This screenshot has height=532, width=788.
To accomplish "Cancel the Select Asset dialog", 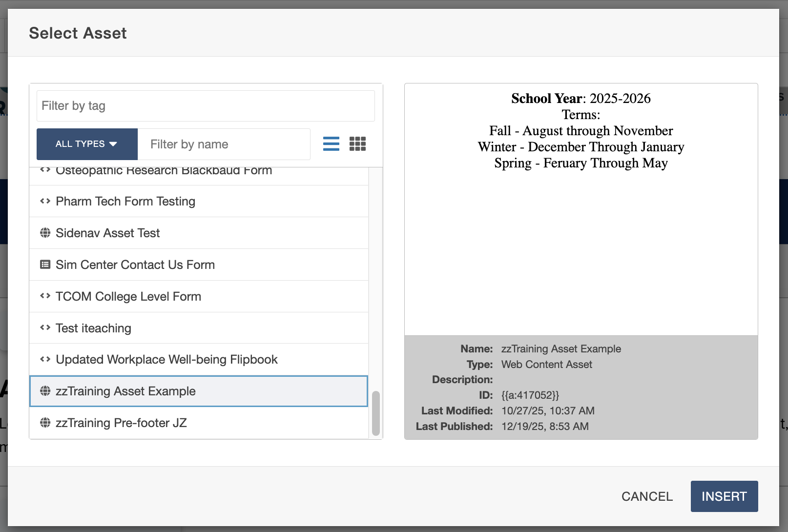I will [647, 496].
